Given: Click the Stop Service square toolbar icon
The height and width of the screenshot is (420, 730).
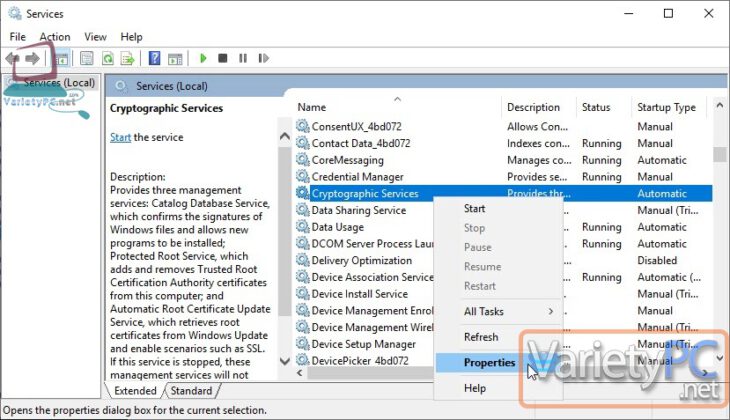Looking at the screenshot, I should (x=222, y=59).
